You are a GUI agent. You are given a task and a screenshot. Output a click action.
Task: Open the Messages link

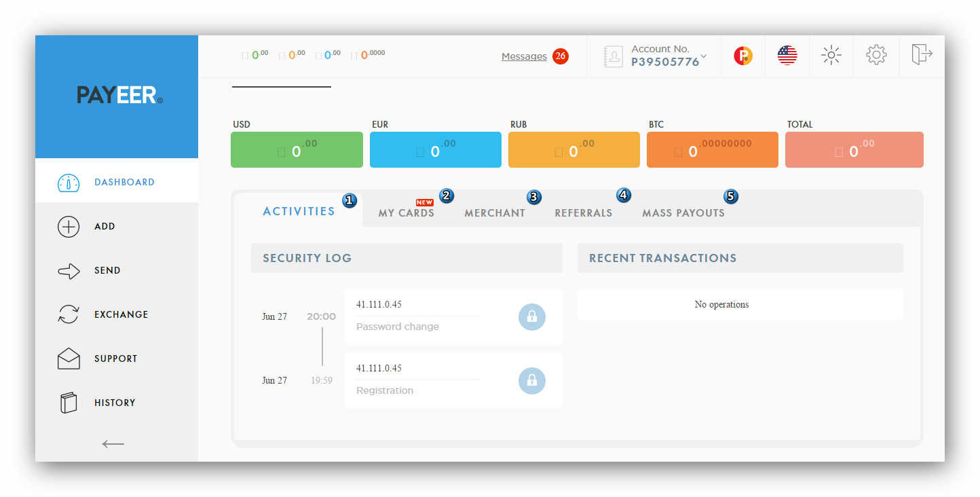tap(524, 56)
